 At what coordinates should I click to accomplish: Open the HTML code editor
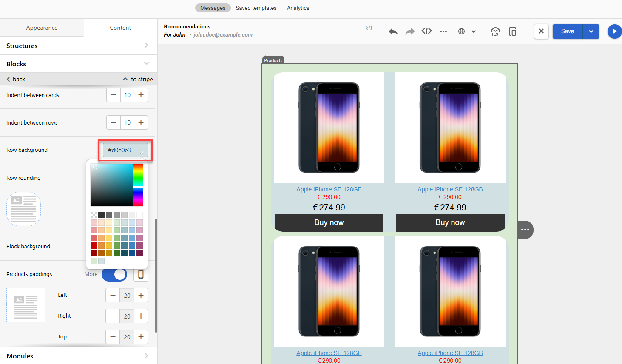point(426,31)
